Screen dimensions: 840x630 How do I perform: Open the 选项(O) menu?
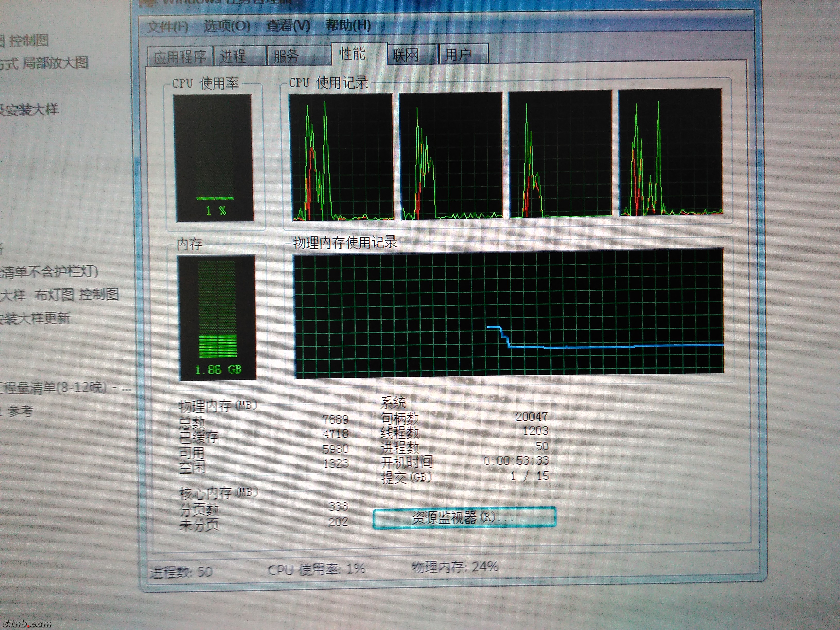pos(227,26)
